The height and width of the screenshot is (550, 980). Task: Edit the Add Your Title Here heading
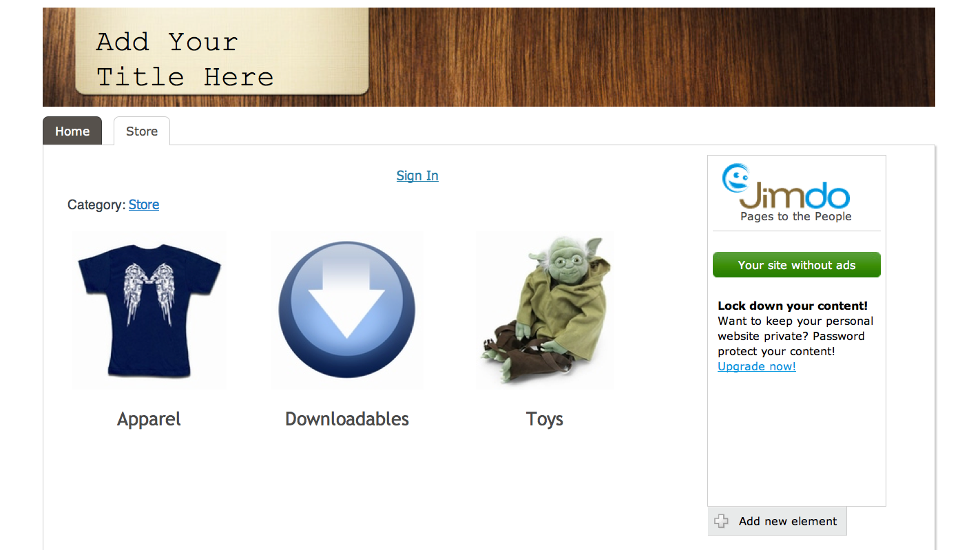pyautogui.click(x=185, y=59)
